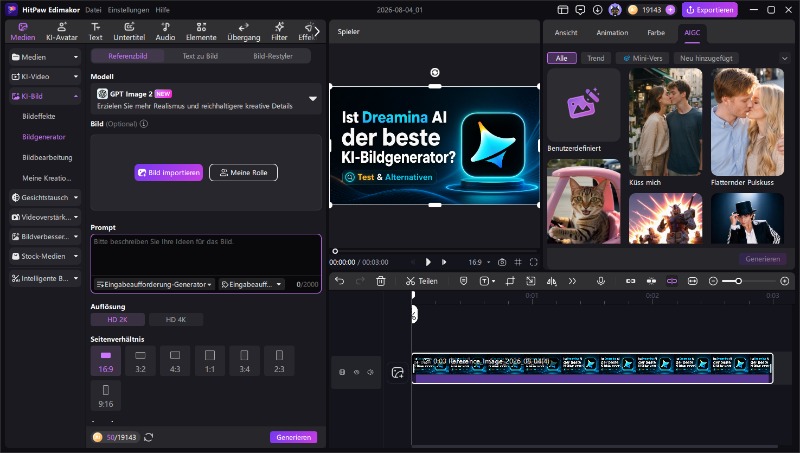Add media to track with image-plus icon
Viewport: 800px width, 453px height.
pos(397,372)
